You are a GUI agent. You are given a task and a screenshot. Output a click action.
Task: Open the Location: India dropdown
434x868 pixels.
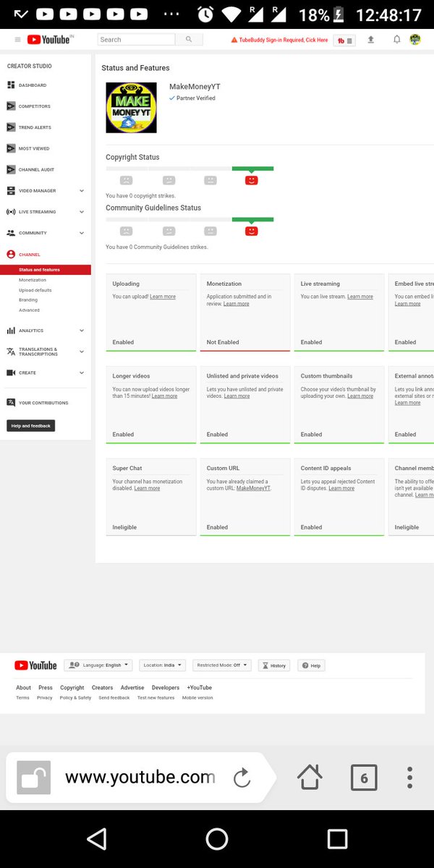(163, 665)
